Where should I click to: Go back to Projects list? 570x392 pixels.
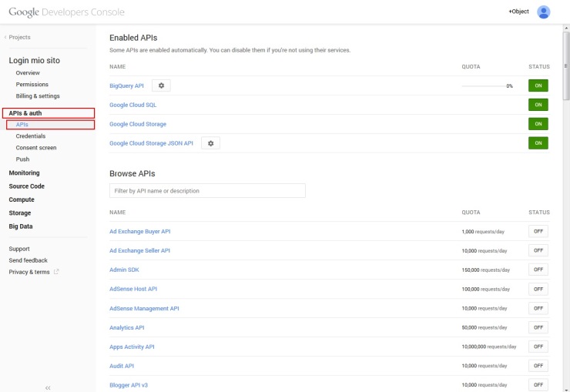pyautogui.click(x=18, y=37)
